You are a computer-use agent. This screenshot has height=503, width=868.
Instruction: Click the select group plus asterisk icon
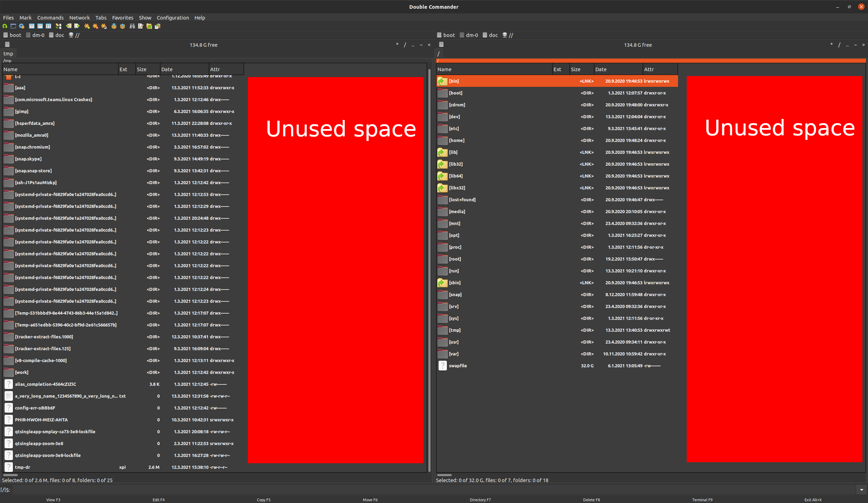coord(87,26)
